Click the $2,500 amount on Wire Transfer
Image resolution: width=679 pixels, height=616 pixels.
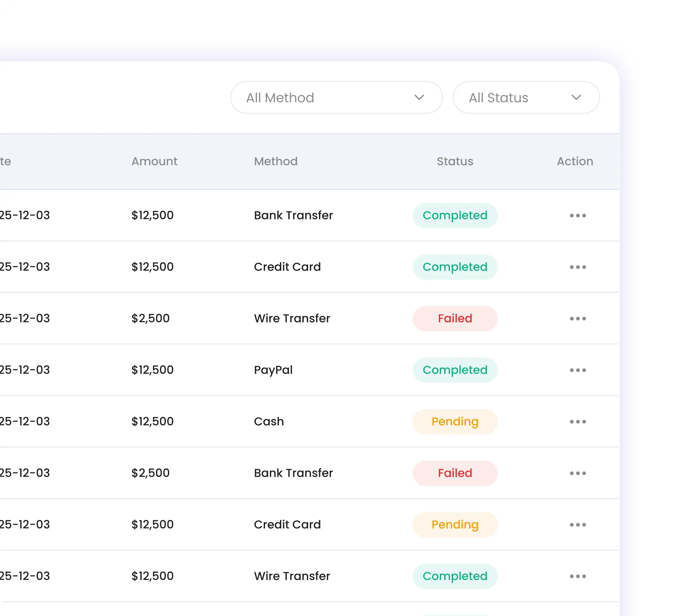(x=150, y=318)
